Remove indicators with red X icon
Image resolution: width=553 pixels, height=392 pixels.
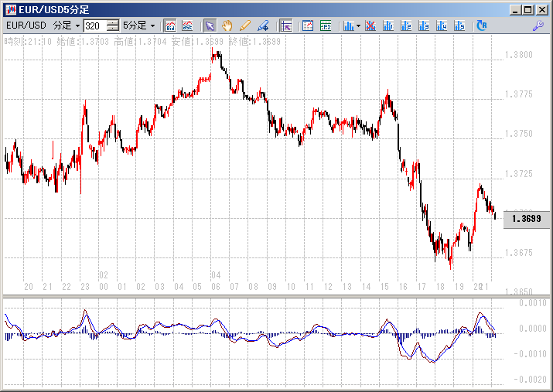370,26
